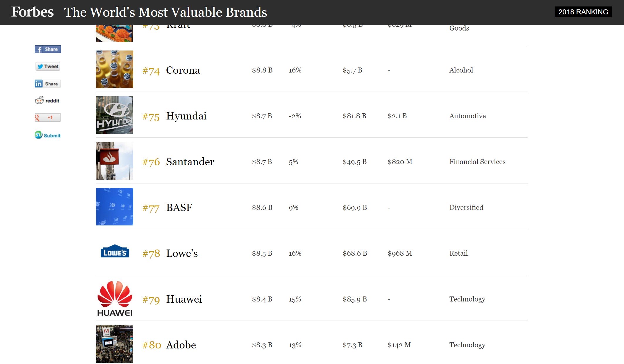The width and height of the screenshot is (624, 364).
Task: Click the reddit share icon
Action: (x=47, y=101)
